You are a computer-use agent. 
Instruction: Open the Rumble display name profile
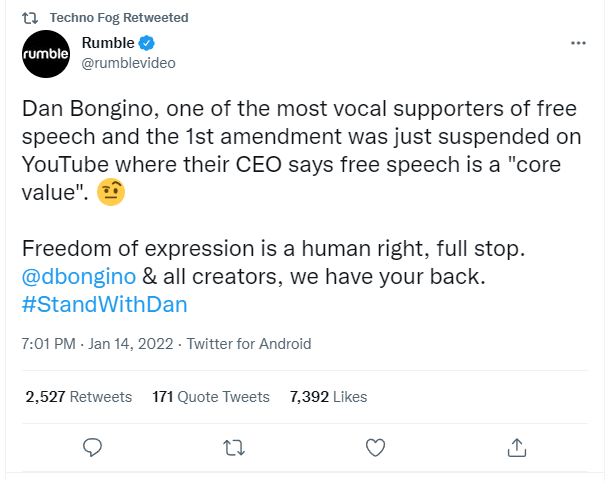108,43
